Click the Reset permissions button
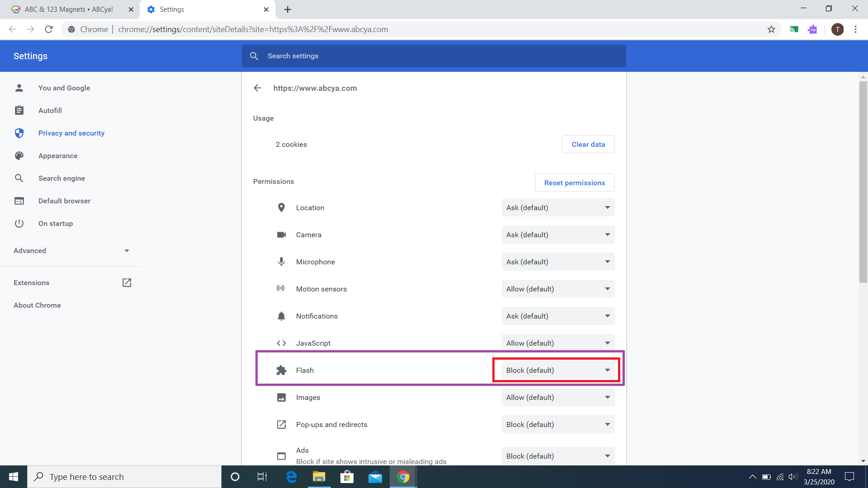The width and height of the screenshot is (868, 488). (574, 183)
